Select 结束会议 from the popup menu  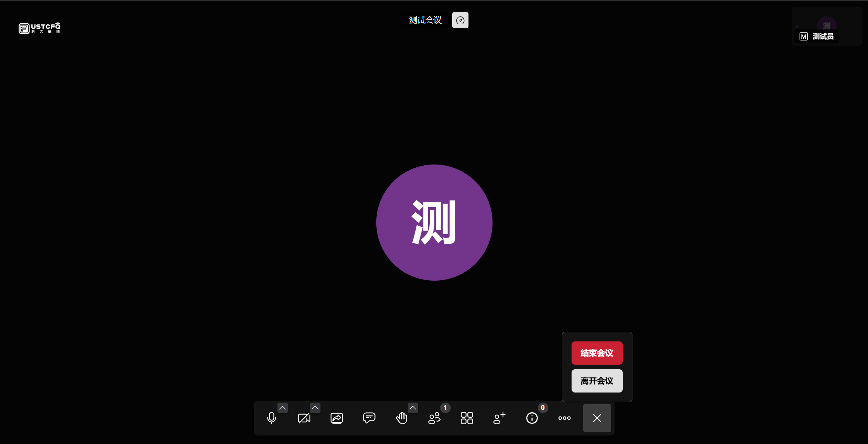click(596, 353)
